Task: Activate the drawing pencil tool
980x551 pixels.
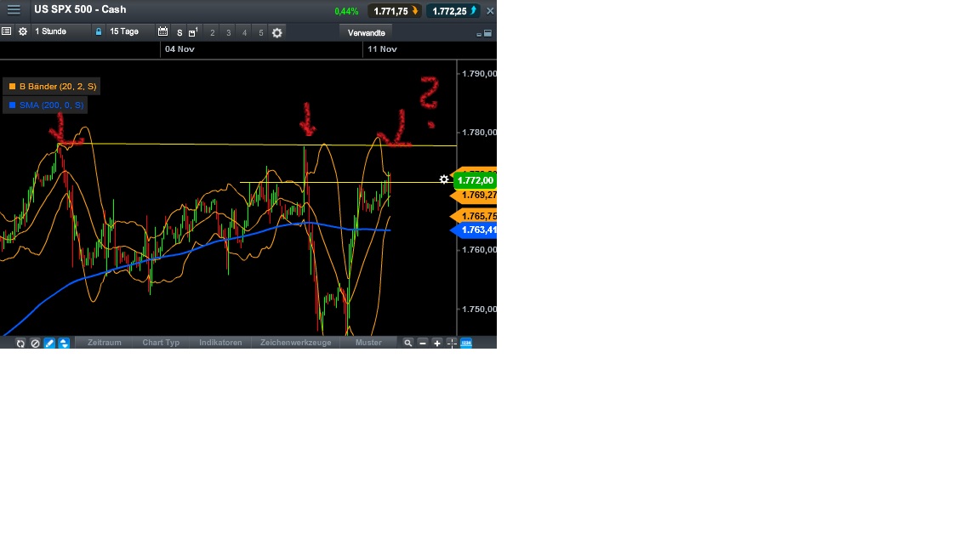Action: coord(49,343)
